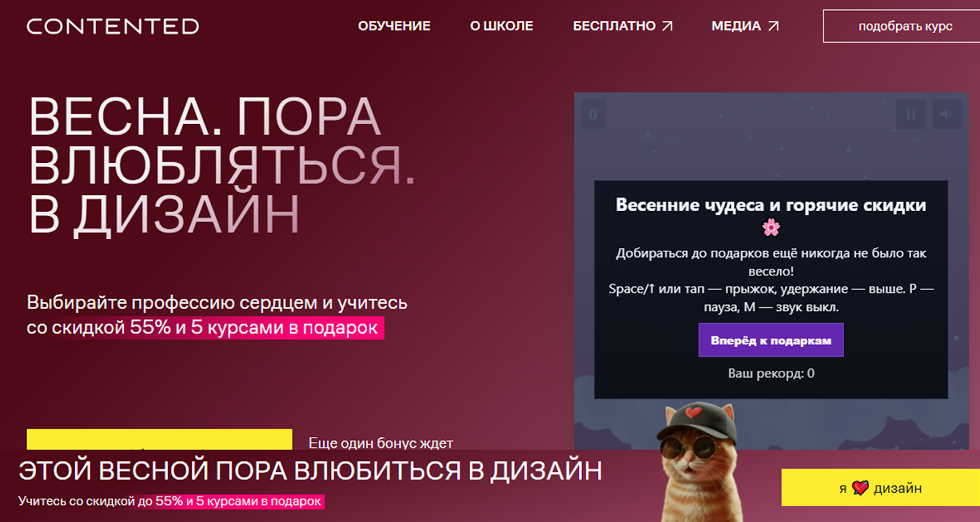Click the arrow icon beside МЕДИА
Image resolution: width=980 pixels, height=522 pixels.
(774, 26)
